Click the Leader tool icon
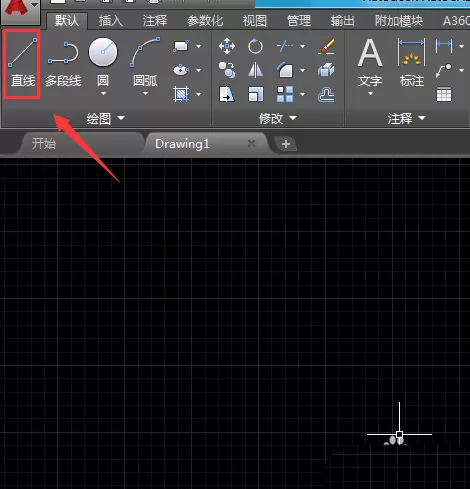This screenshot has height=489, width=470. pyautogui.click(x=444, y=70)
